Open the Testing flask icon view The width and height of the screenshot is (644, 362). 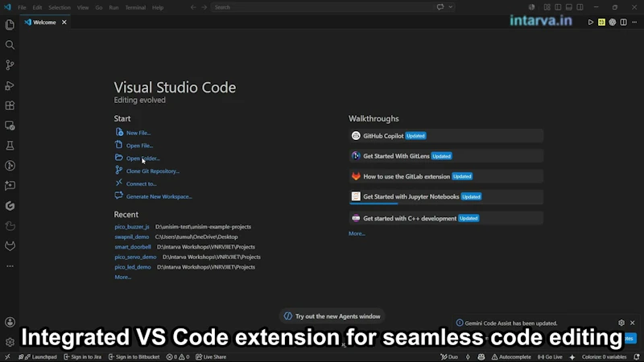tap(10, 146)
